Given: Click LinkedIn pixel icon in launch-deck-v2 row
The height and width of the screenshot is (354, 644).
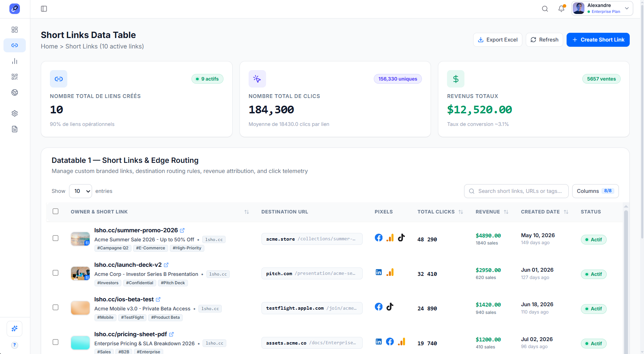Looking at the screenshot, I should pos(379,272).
